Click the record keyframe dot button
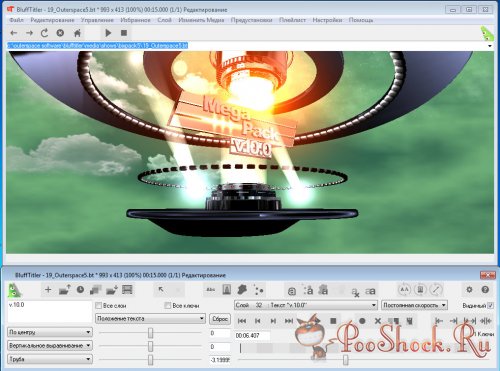This screenshot has height=371, width=500. click(362, 321)
